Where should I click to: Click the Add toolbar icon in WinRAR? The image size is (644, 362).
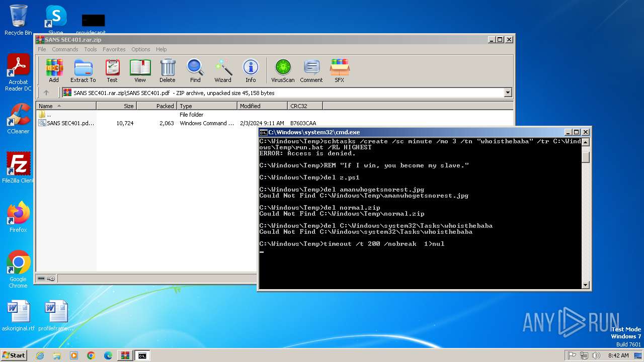[54, 70]
